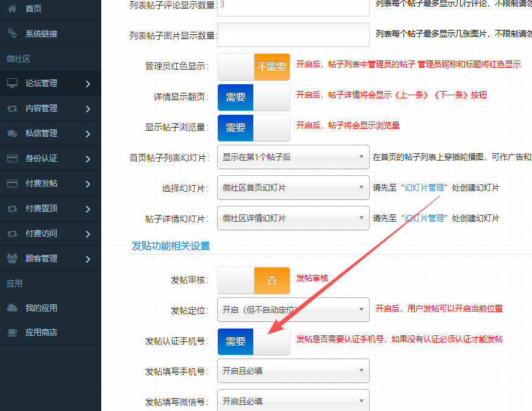Click the chain link icon for 系统链接
532x411 pixels.
(x=12, y=34)
